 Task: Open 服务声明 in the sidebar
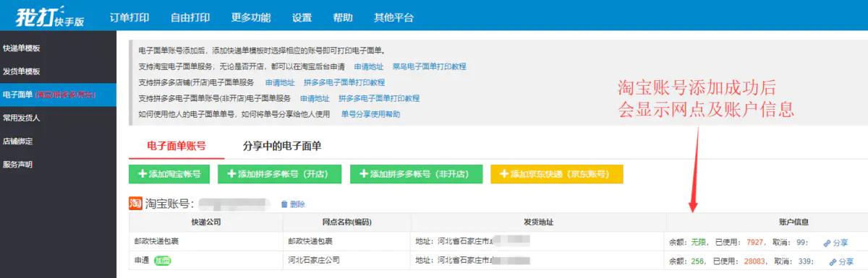tap(58, 164)
